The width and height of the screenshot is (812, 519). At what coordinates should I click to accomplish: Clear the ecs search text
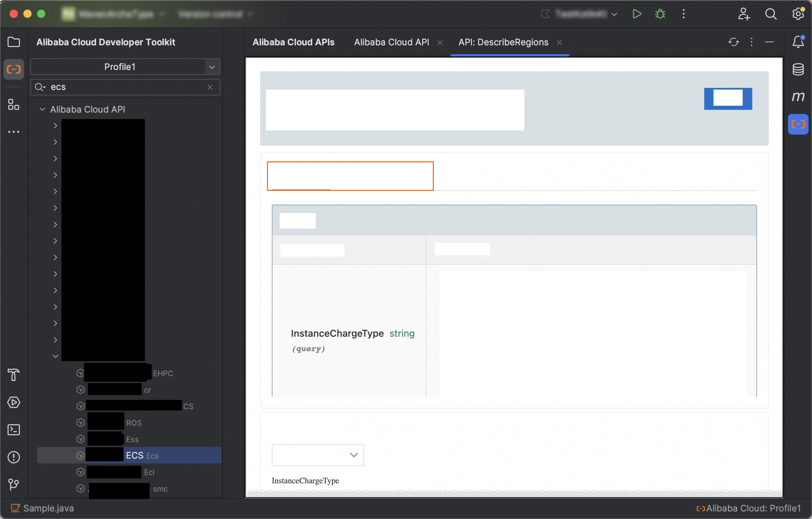click(210, 87)
